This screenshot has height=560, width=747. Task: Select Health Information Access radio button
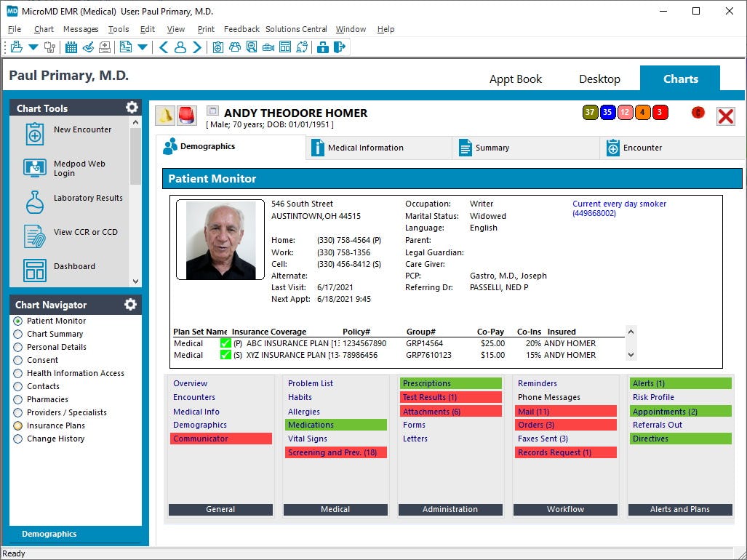18,373
